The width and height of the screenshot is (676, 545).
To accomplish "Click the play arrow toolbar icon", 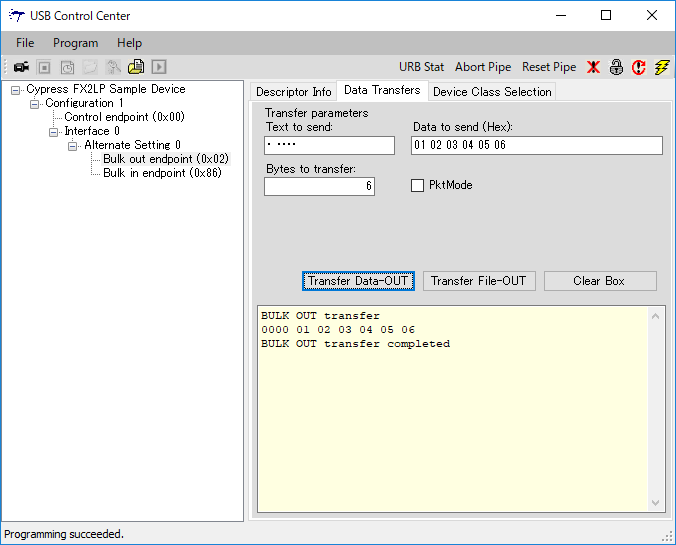I will click(159, 67).
